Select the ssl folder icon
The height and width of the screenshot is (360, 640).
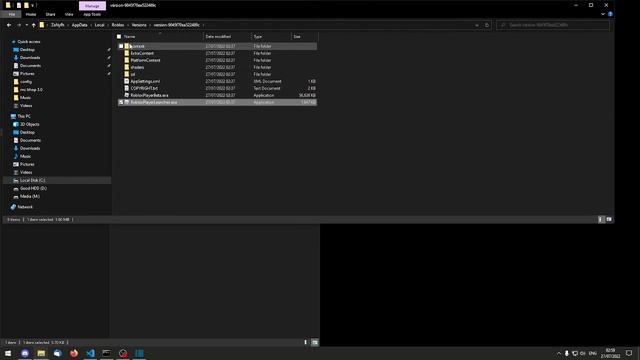[127, 74]
